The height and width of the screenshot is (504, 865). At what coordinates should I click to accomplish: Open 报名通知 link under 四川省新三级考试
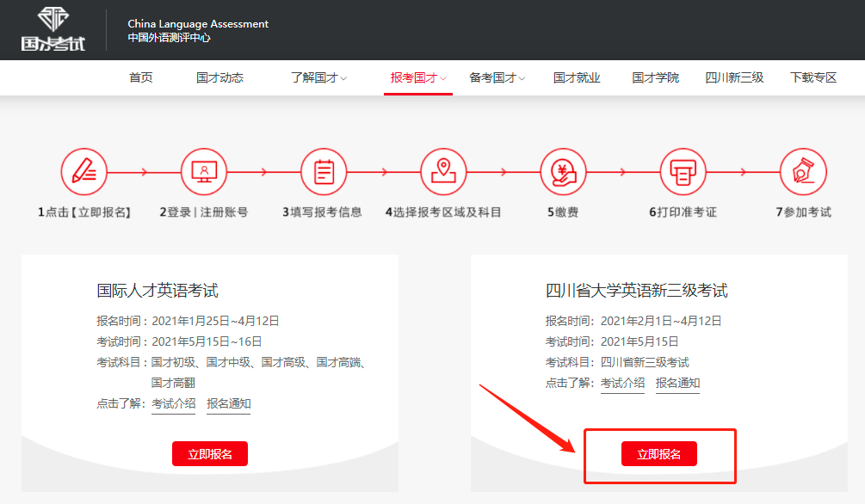(677, 384)
